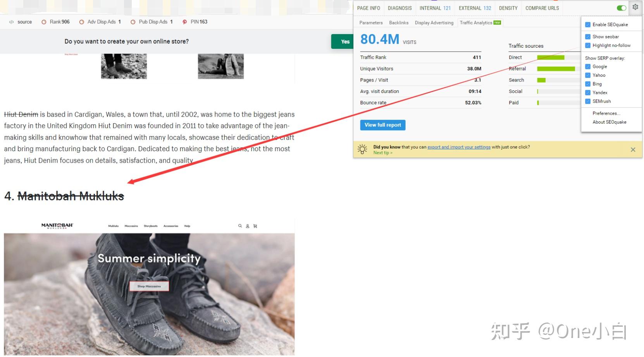Open the export and import your settings link

pos(459,147)
